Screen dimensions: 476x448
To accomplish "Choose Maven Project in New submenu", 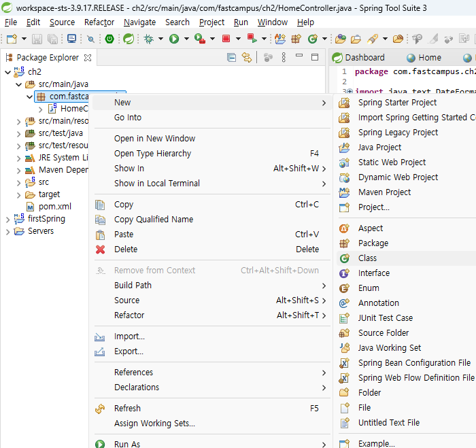I will (x=384, y=192).
